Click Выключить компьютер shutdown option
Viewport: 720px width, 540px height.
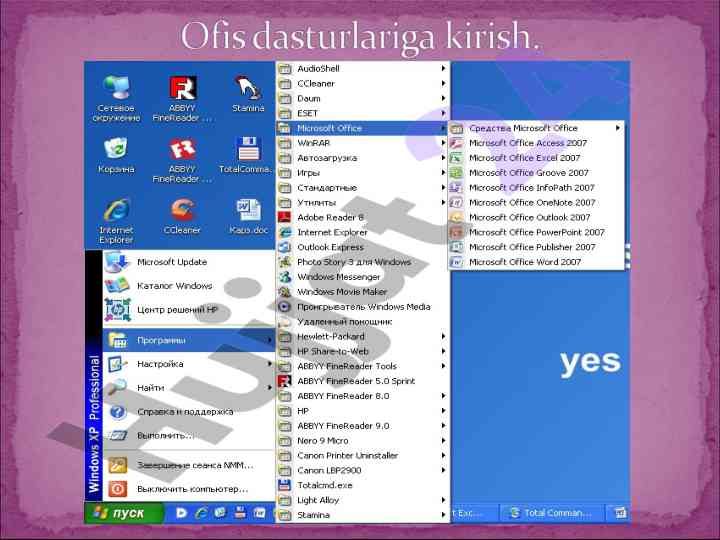191,489
